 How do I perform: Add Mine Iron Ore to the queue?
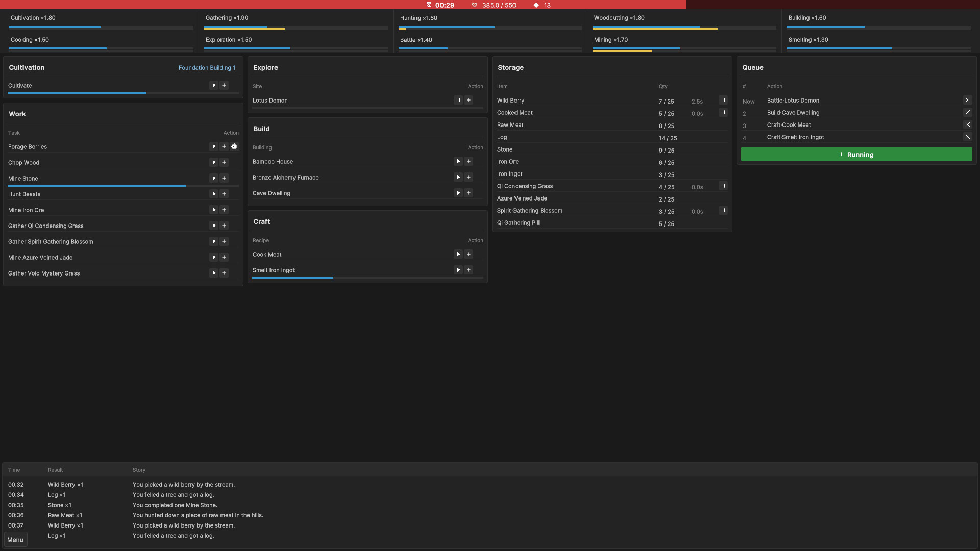[224, 210]
